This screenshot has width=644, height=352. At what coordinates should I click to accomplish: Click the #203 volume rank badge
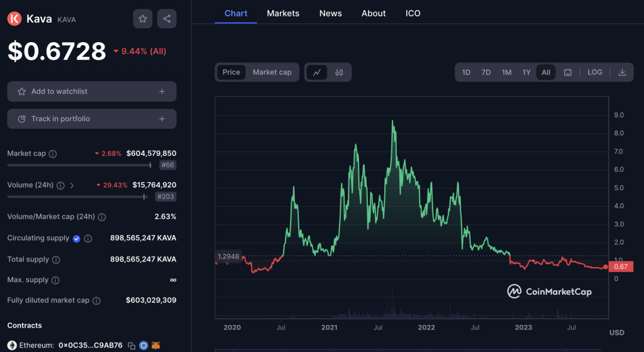[x=165, y=197]
